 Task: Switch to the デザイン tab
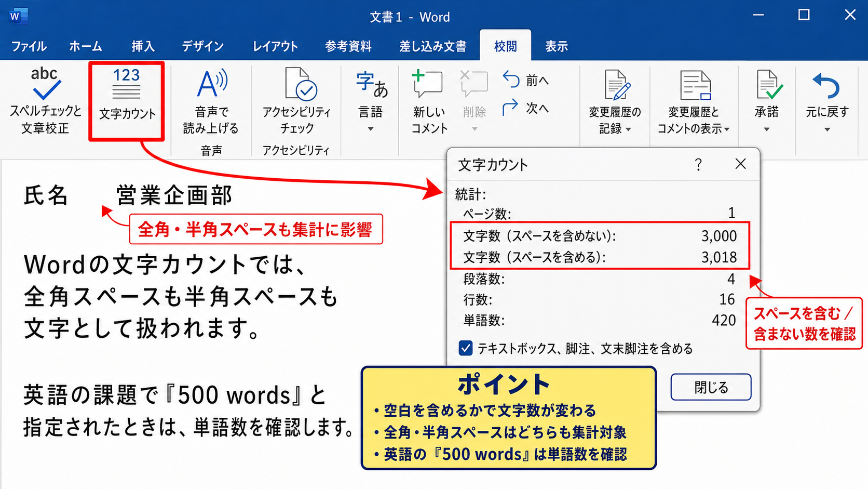202,46
